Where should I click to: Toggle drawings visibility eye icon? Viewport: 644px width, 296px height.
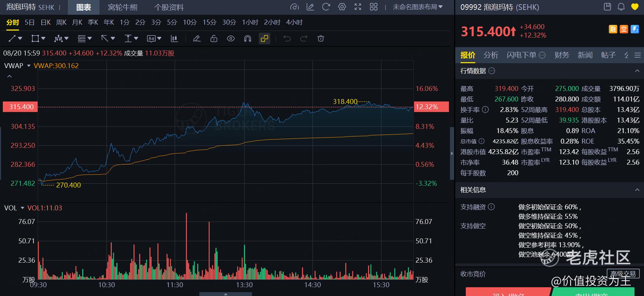pyautogui.click(x=231, y=39)
